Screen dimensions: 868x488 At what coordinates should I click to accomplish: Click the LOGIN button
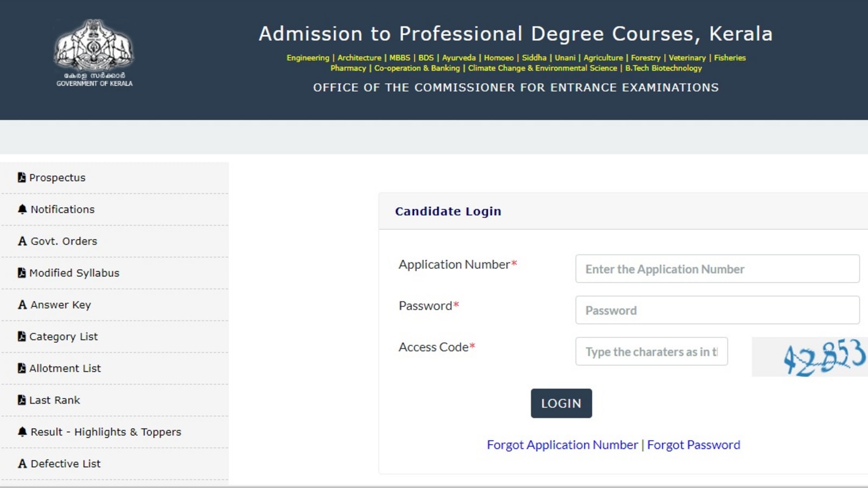tap(561, 403)
